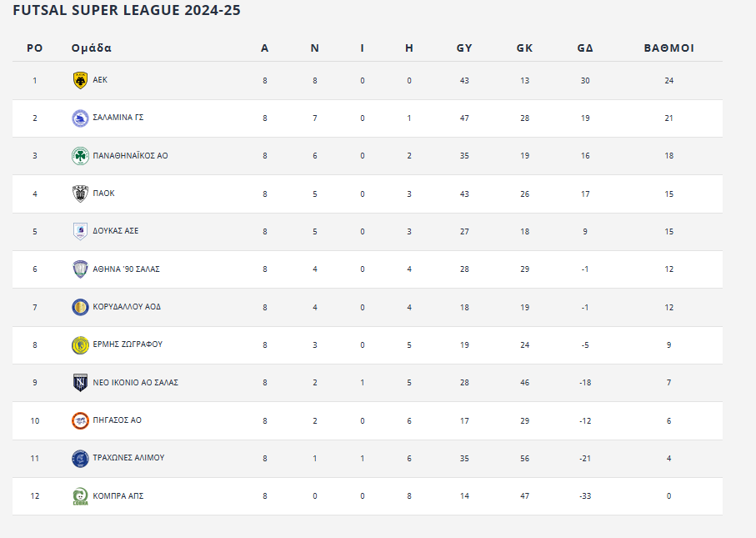Click the Panathinaikos green clover logo
Screen dimensions: 756x538
80,156
